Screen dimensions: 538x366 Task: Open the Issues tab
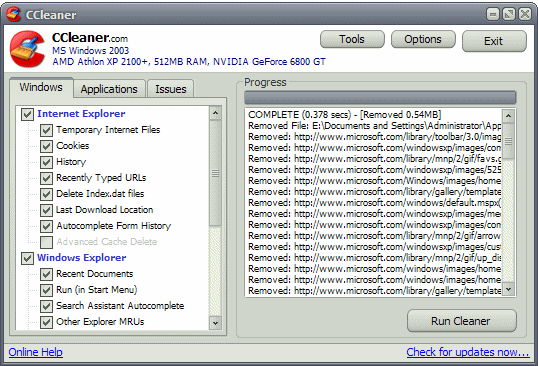[x=171, y=89]
